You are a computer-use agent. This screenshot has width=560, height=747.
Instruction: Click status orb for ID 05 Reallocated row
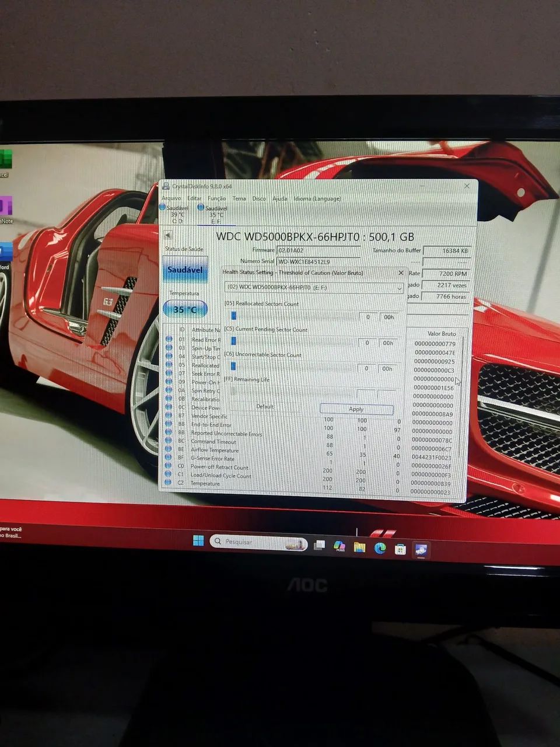(169, 365)
